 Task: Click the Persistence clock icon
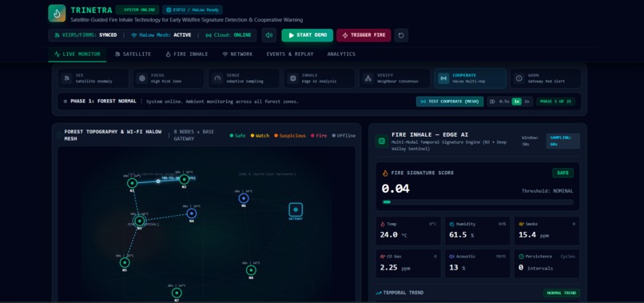click(x=521, y=257)
